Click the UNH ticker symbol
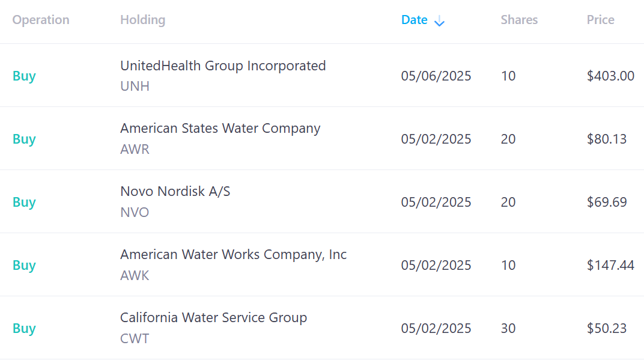 (135, 87)
